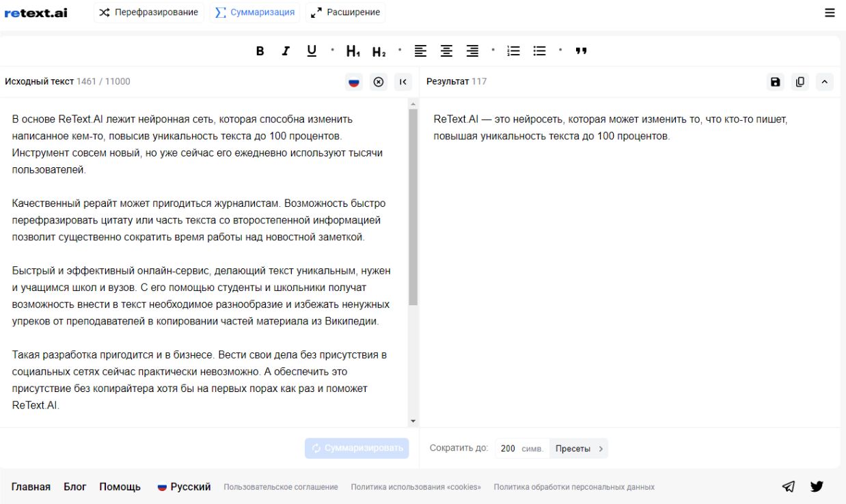The height and width of the screenshot is (504, 846).
Task: Copy the result to clipboard
Action: (800, 82)
